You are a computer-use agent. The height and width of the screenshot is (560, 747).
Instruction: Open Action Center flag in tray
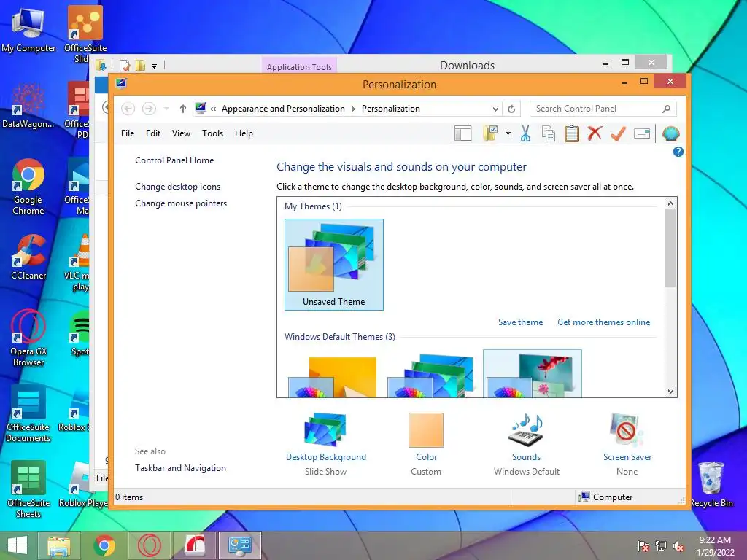[x=643, y=546]
